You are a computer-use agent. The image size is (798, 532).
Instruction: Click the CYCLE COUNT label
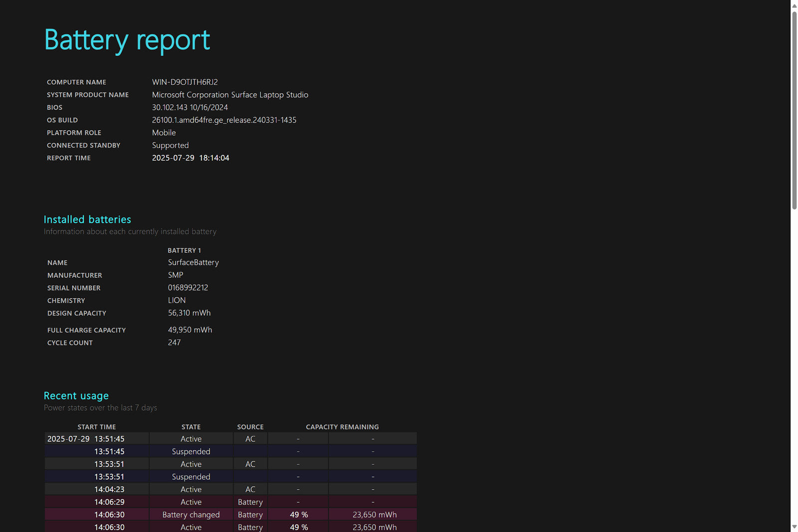70,343
